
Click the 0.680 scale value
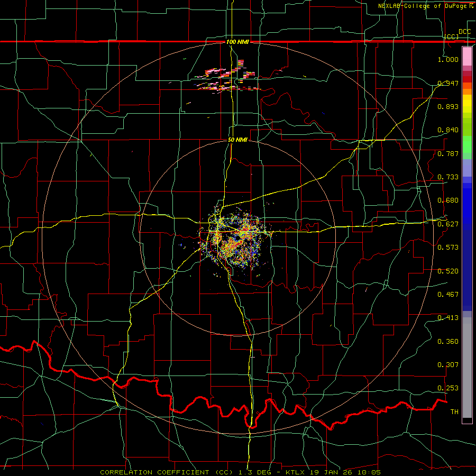tap(448, 200)
